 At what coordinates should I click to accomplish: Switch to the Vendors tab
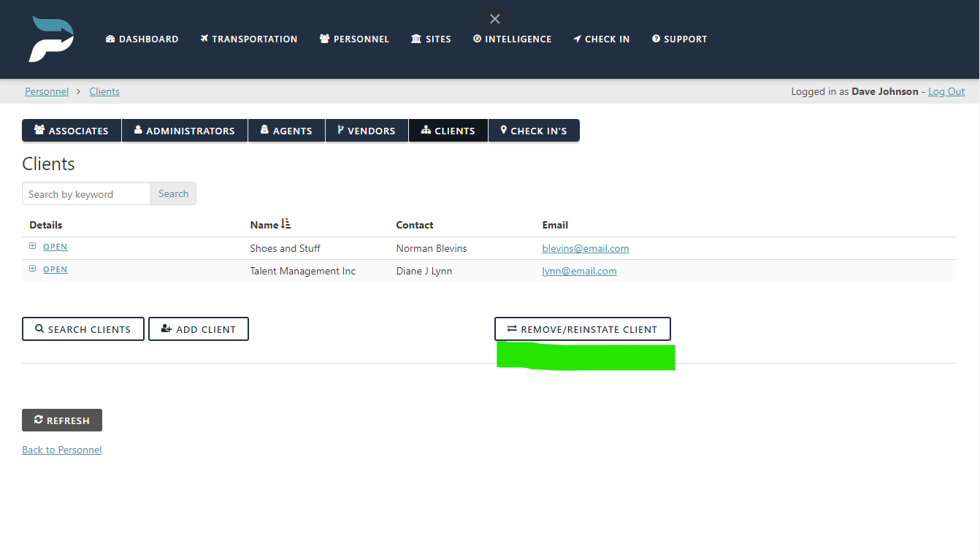tap(367, 130)
